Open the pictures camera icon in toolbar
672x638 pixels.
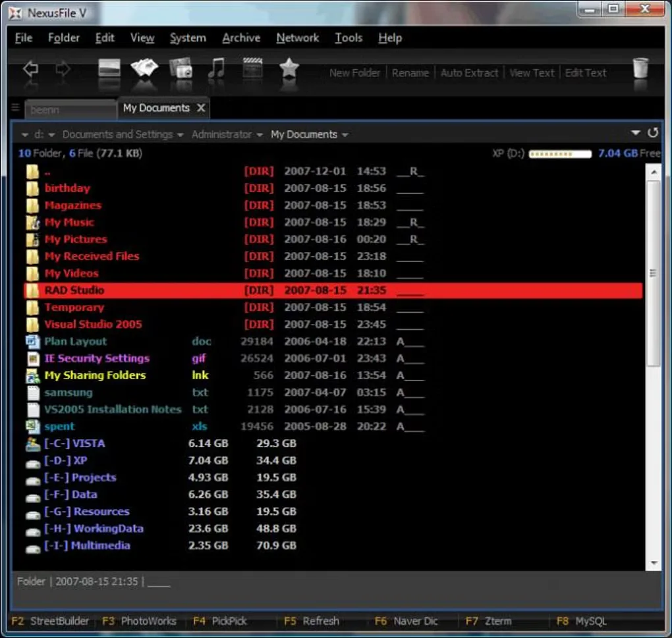pyautogui.click(x=181, y=68)
